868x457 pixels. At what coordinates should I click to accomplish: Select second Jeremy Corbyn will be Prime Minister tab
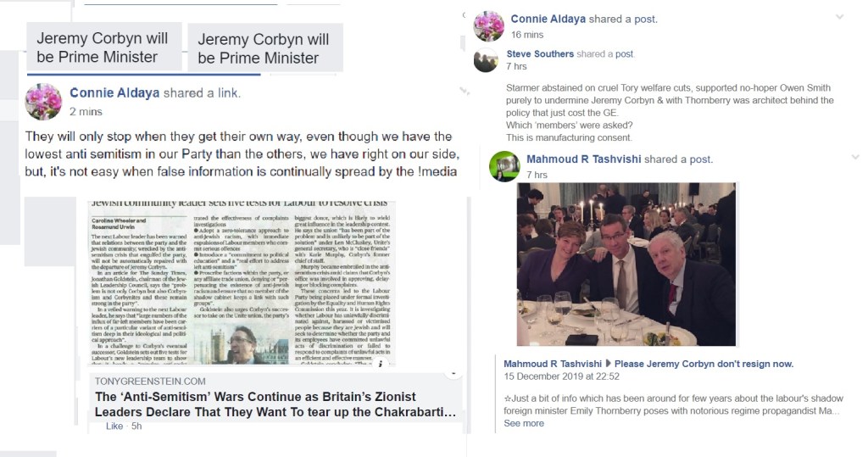[x=265, y=47]
